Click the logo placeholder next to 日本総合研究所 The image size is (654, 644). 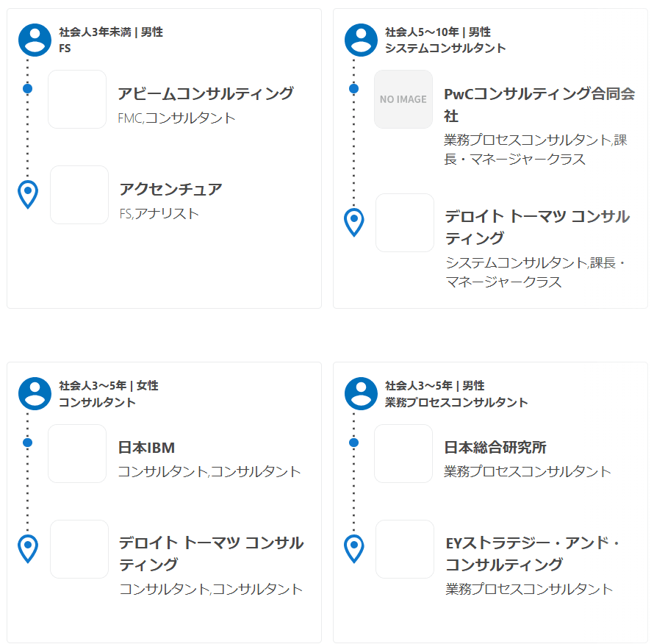(x=403, y=454)
